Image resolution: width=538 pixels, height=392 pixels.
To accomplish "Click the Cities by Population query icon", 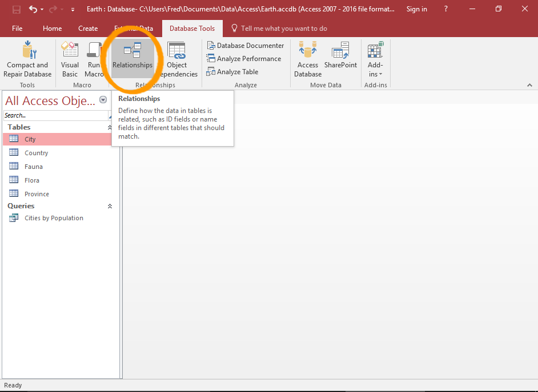I will pyautogui.click(x=14, y=217).
